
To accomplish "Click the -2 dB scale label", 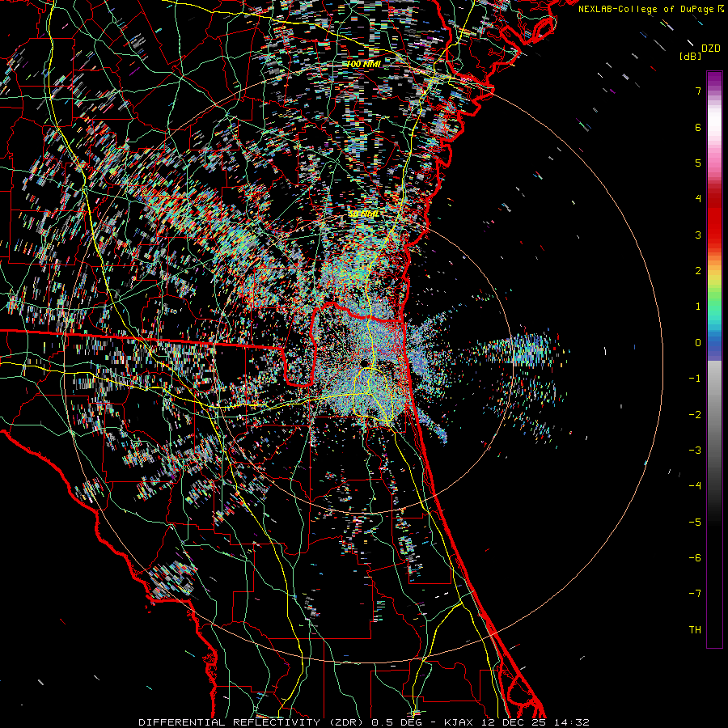I will click(x=695, y=415).
